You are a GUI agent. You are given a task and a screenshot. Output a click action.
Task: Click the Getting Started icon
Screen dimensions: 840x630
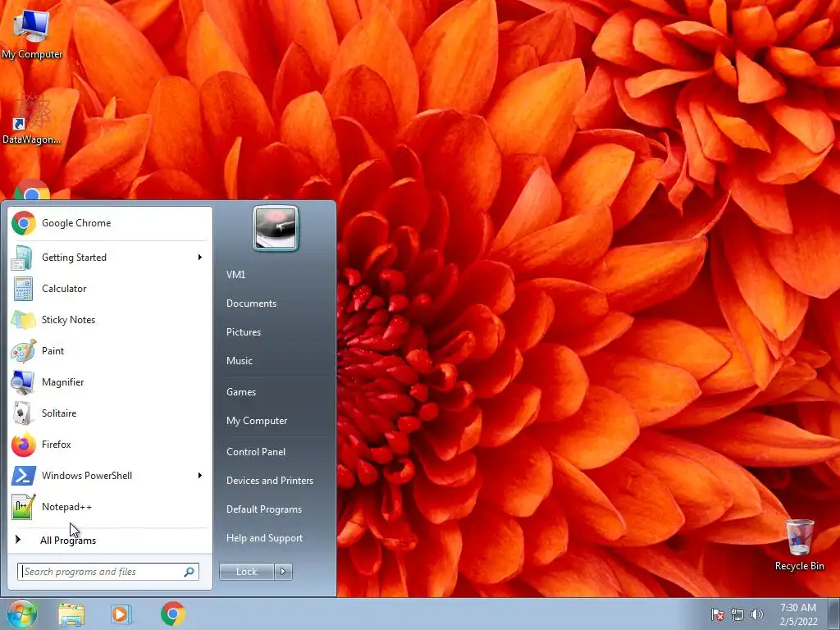23,258
